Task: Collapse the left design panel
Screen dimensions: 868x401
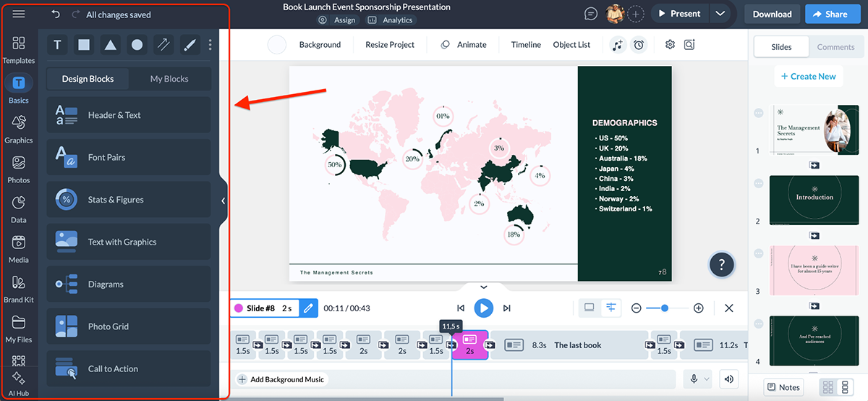Action: (x=223, y=200)
